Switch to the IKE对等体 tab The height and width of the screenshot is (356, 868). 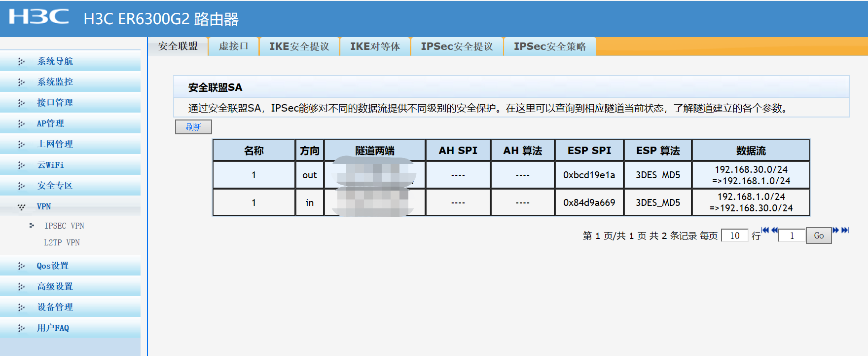375,46
